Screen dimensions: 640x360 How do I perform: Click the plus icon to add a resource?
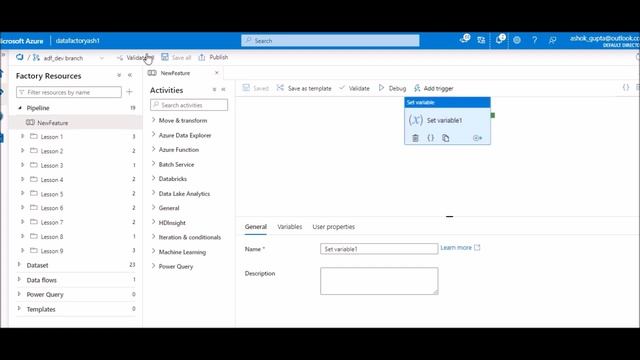129,92
